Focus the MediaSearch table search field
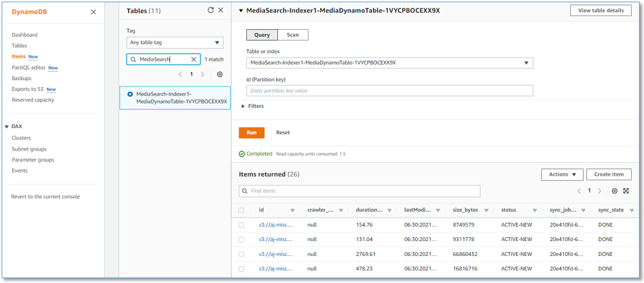 pos(164,59)
